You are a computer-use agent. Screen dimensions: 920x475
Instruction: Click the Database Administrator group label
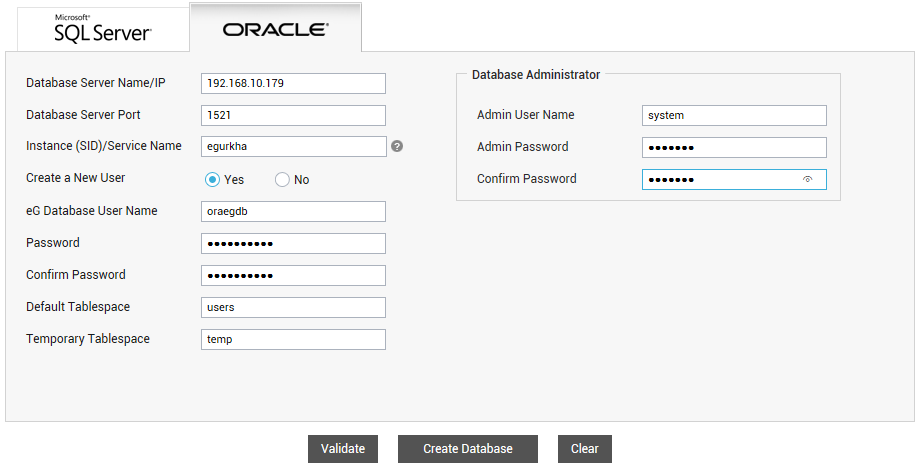pyautogui.click(x=536, y=74)
